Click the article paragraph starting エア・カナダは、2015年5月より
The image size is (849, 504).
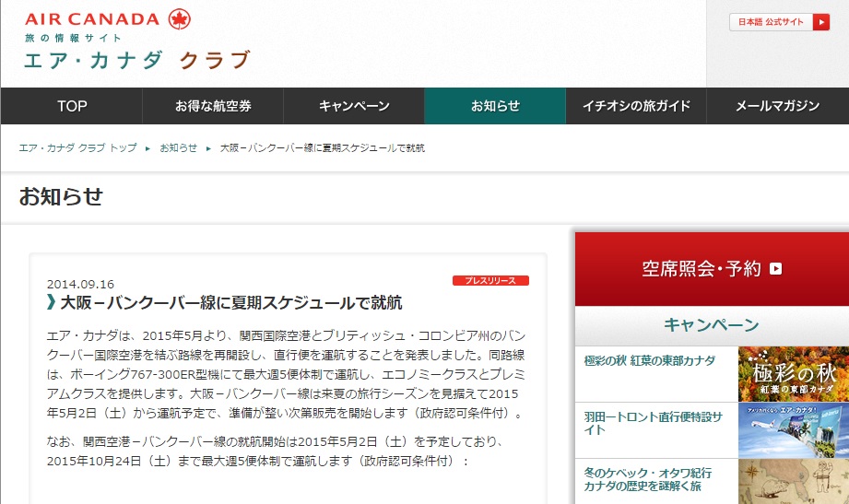[286, 374]
